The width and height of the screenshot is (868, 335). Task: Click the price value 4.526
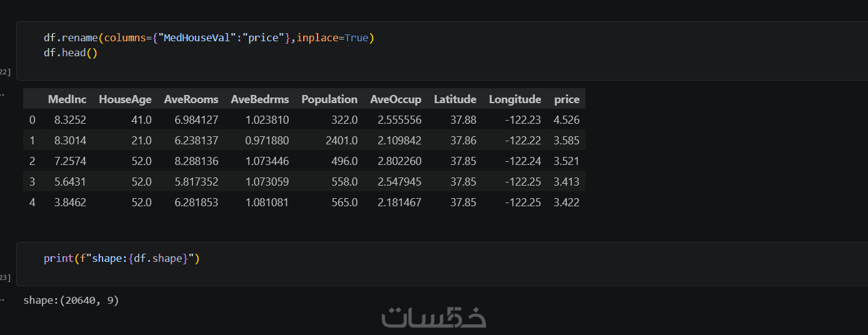point(566,119)
